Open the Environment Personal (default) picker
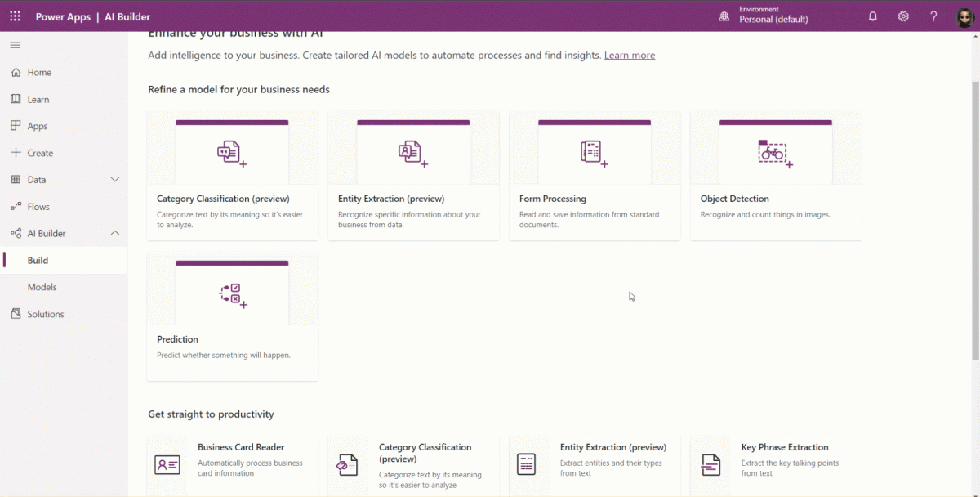 [x=764, y=16]
